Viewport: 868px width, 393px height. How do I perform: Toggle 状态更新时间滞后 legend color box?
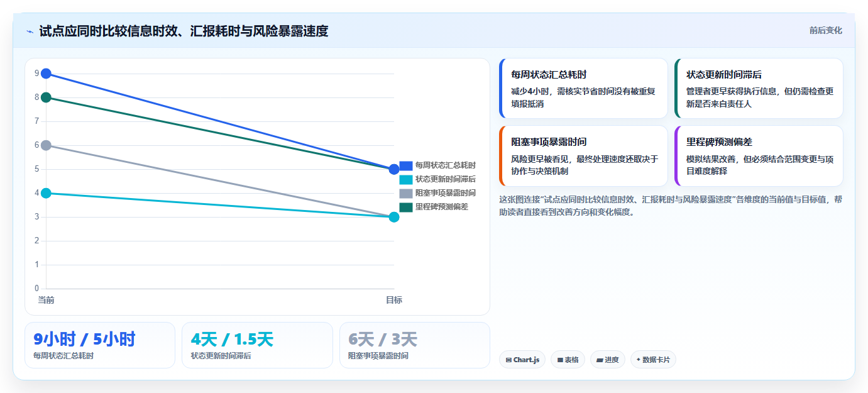tap(406, 179)
